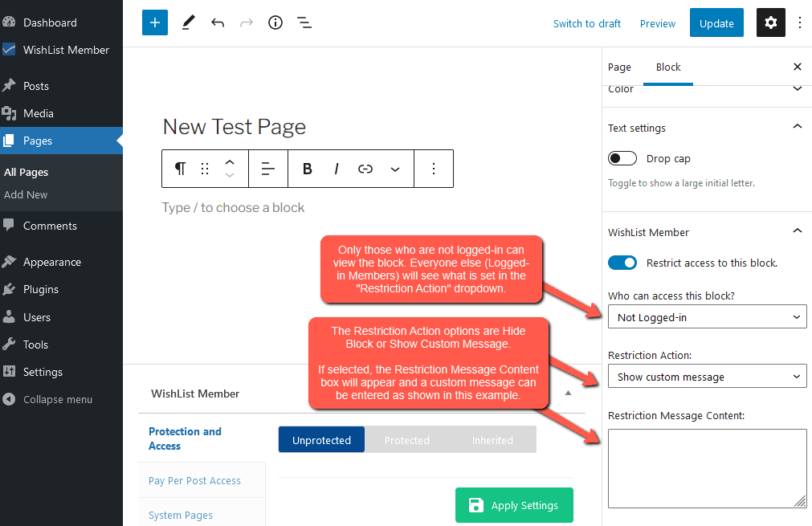Grab the block drag handle dots
The image size is (812, 526).
point(205,169)
